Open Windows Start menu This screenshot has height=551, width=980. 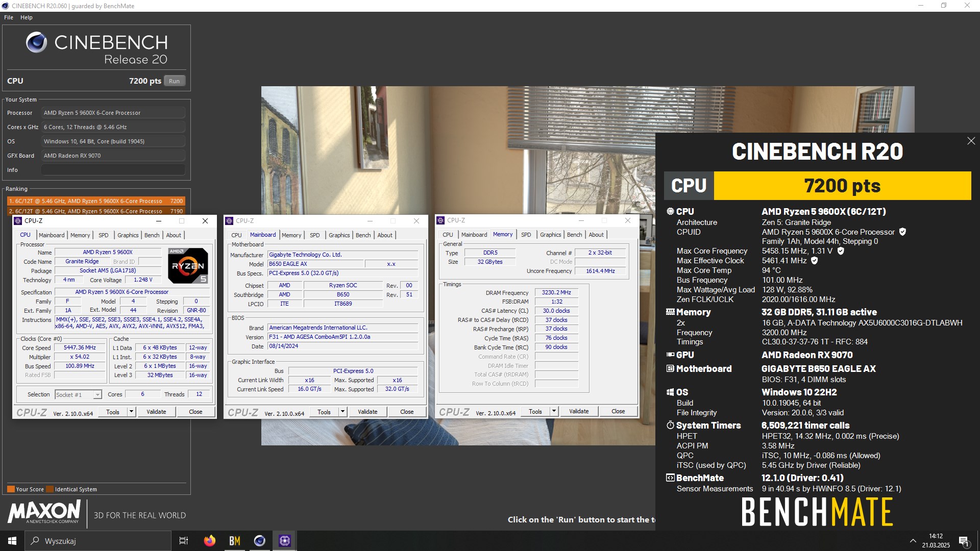[12, 541]
